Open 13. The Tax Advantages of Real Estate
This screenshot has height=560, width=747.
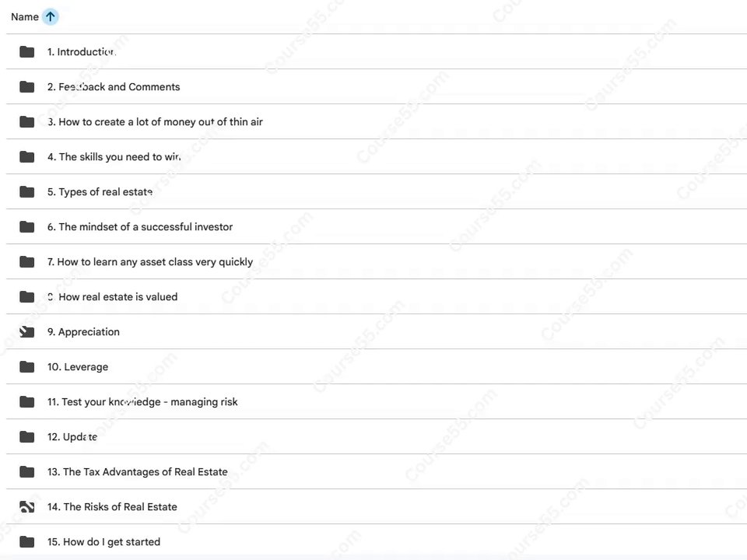[137, 472]
